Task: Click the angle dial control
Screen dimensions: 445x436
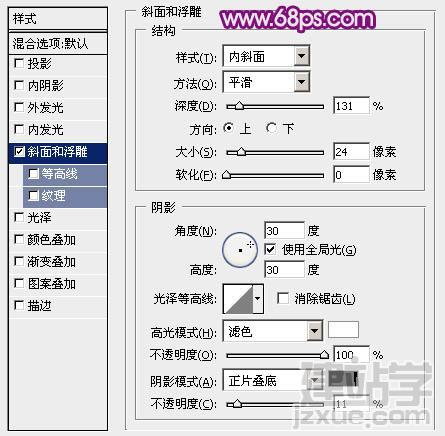Action: point(240,250)
